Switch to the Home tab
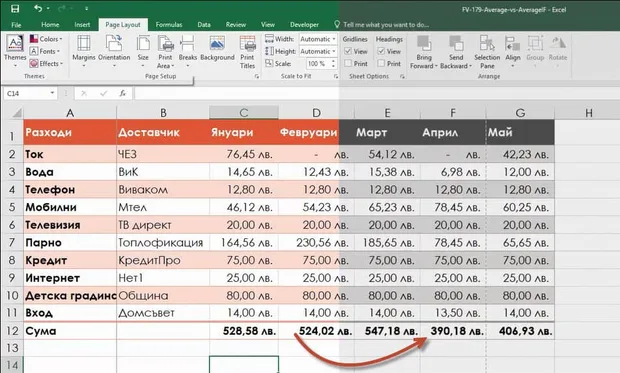 50,25
